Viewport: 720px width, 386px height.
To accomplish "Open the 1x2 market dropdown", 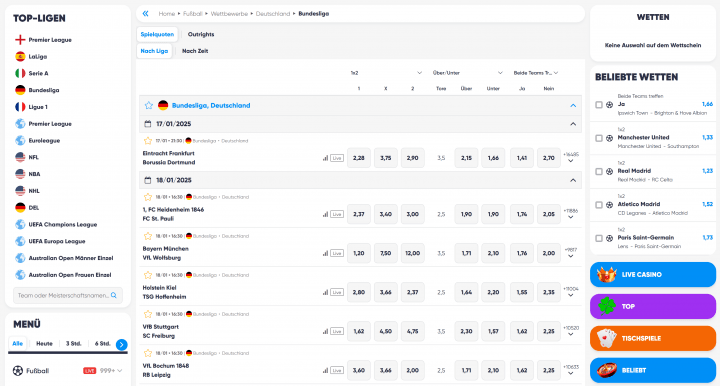I will 386,73.
